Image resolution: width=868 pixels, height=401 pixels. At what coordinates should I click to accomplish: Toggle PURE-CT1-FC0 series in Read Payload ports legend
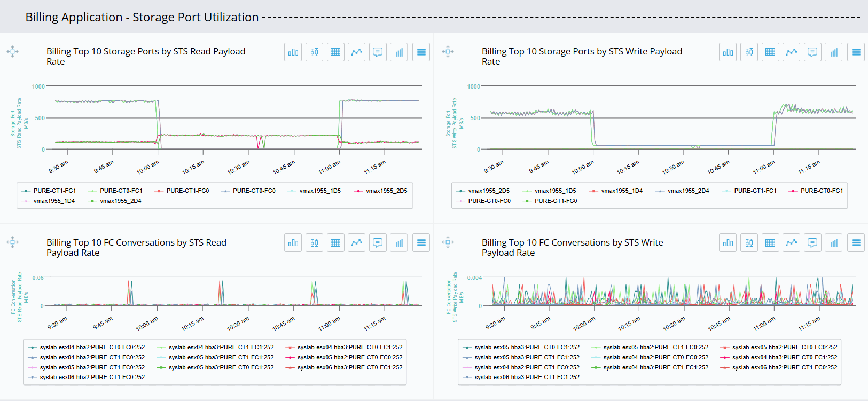[x=182, y=191]
